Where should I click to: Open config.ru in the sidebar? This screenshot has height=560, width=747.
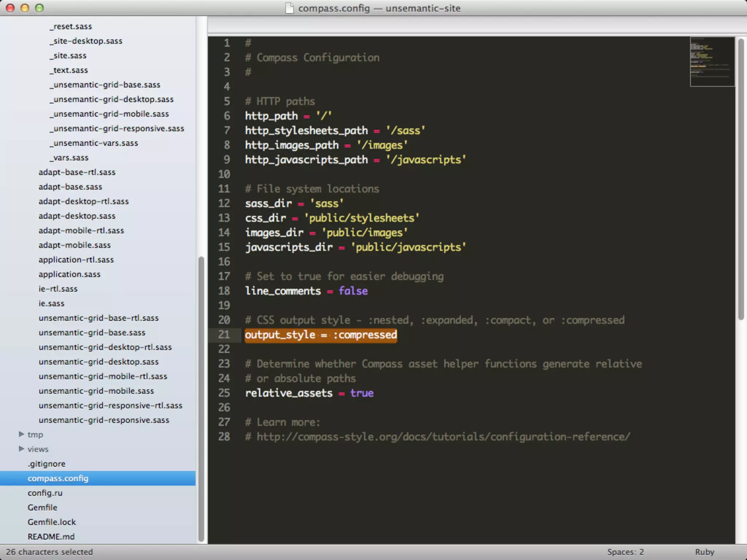[45, 493]
